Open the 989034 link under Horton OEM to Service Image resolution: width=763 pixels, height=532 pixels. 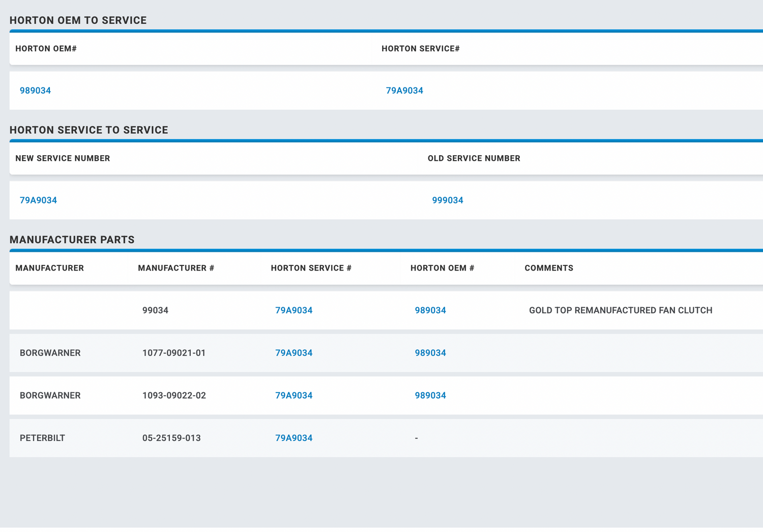pos(35,91)
